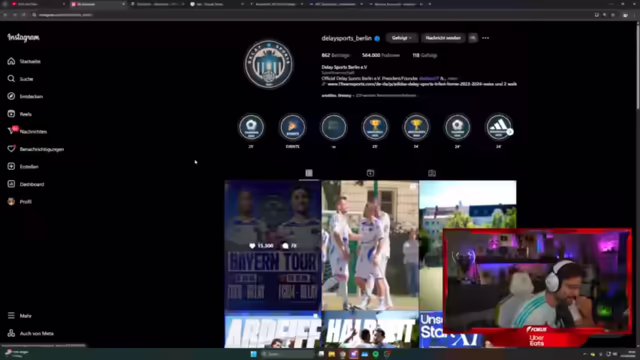Open the Auch von Meta icon
The image size is (640, 360).
pyautogui.click(x=11, y=333)
